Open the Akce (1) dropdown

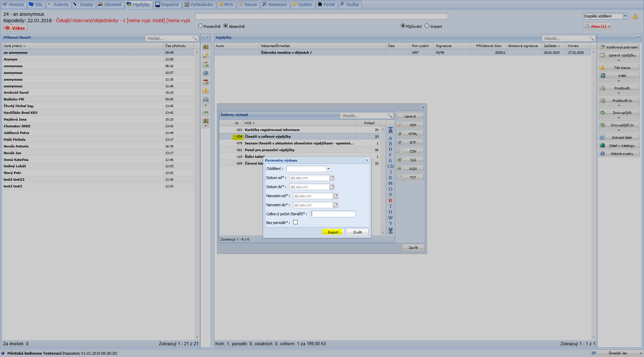(x=598, y=26)
